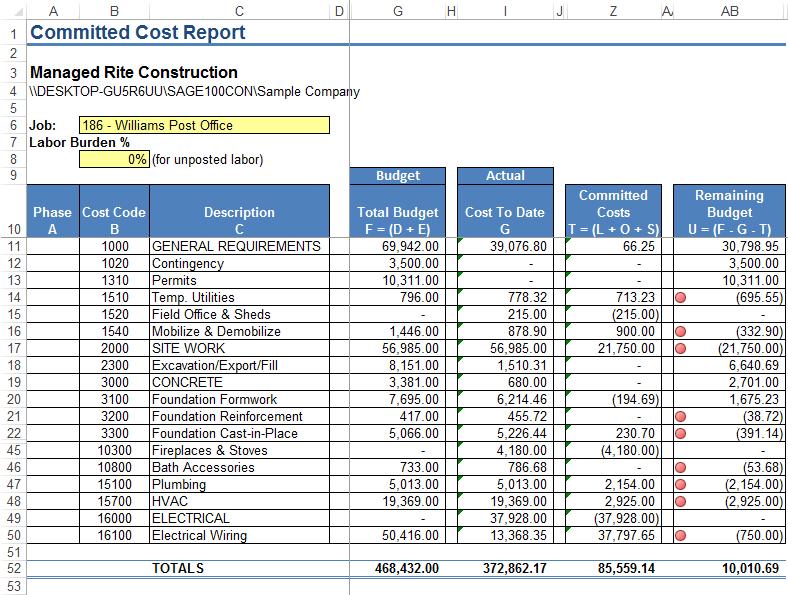788x595 pixels.
Task: Click the 'Committed Cost Report' title cell
Action: (138, 32)
